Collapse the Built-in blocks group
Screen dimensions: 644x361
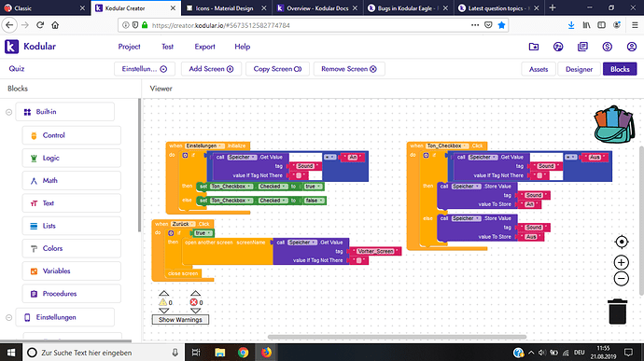[x=8, y=112]
